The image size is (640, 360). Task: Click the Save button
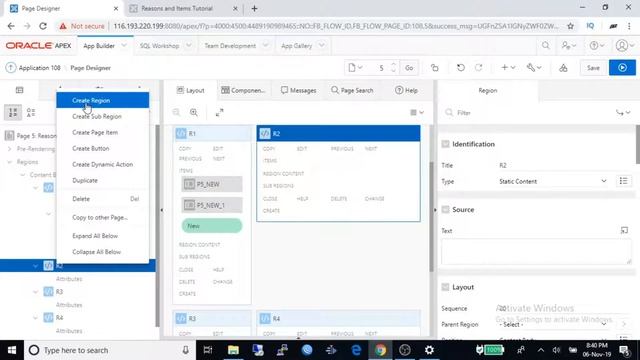coord(593,68)
